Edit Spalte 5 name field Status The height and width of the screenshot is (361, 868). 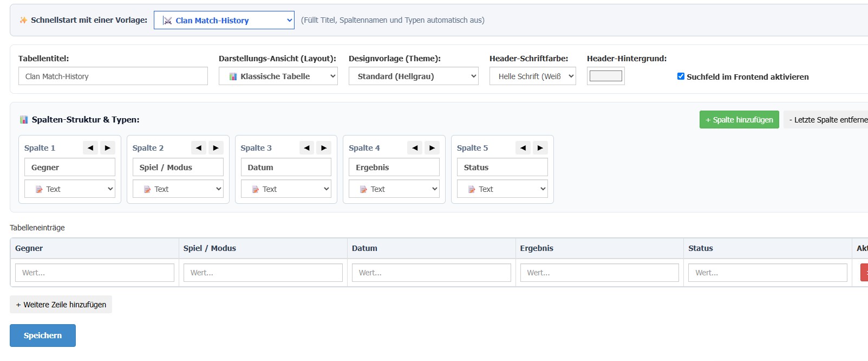point(502,167)
